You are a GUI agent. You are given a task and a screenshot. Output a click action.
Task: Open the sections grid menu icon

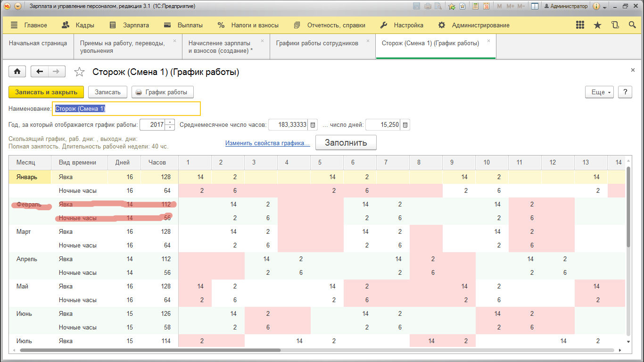pos(580,25)
